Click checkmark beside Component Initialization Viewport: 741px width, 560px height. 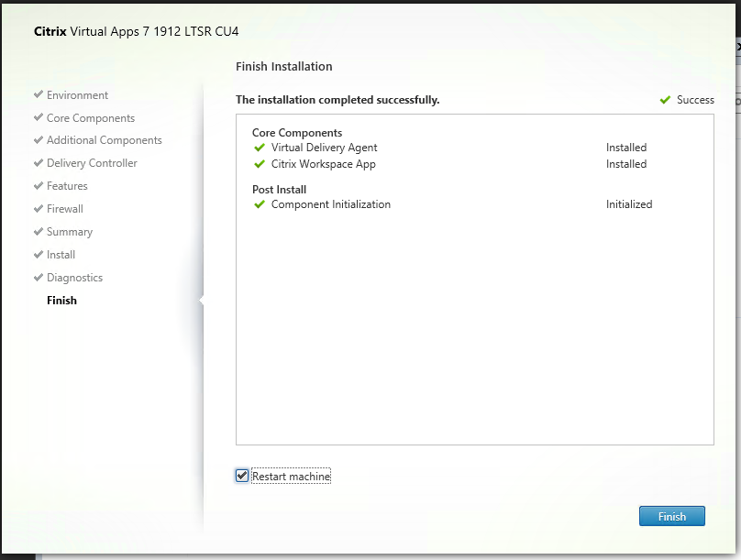(x=260, y=205)
